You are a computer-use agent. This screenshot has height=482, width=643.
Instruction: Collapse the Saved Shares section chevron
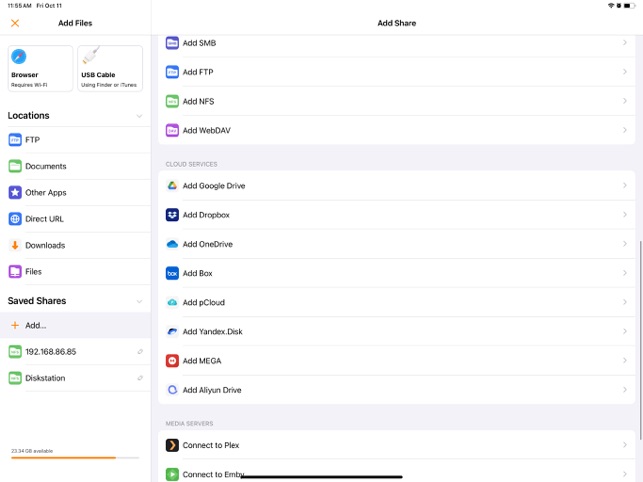pos(139,301)
